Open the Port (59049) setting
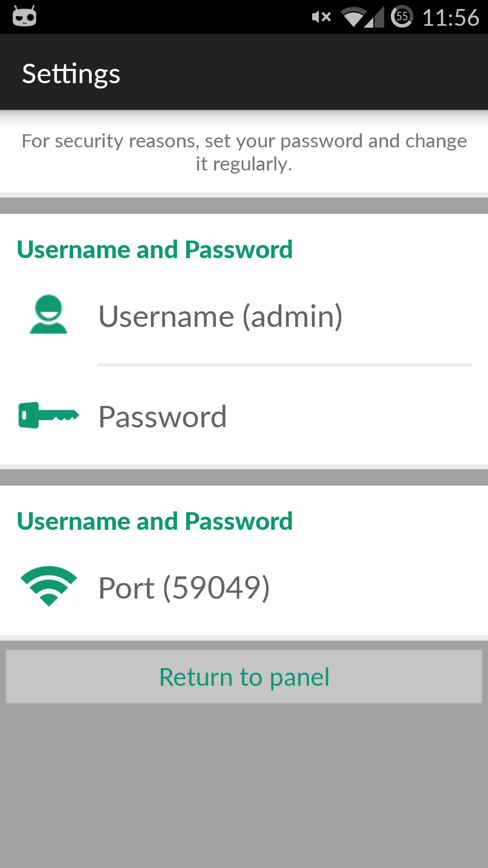Screen dimensions: 488x868 184,588
